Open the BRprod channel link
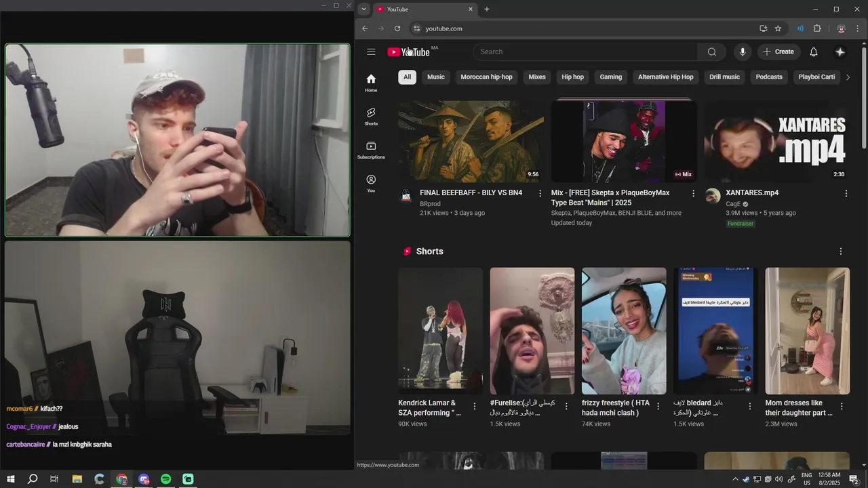The height and width of the screenshot is (488, 868). (x=430, y=204)
